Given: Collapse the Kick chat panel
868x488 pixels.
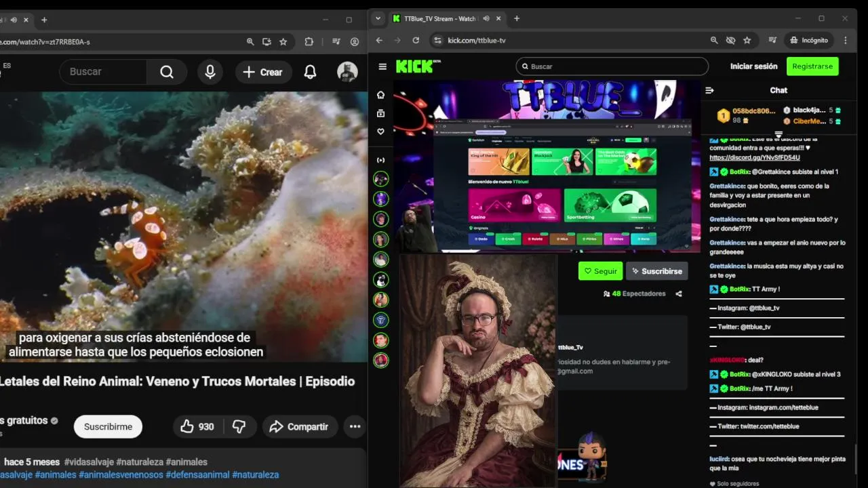Looking at the screenshot, I should tap(709, 90).
